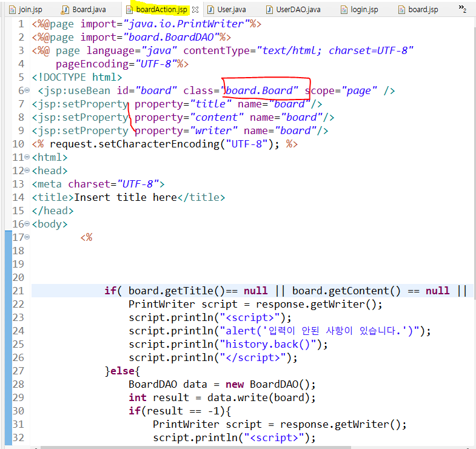Click if(result == -1) on line 30

(x=176, y=411)
